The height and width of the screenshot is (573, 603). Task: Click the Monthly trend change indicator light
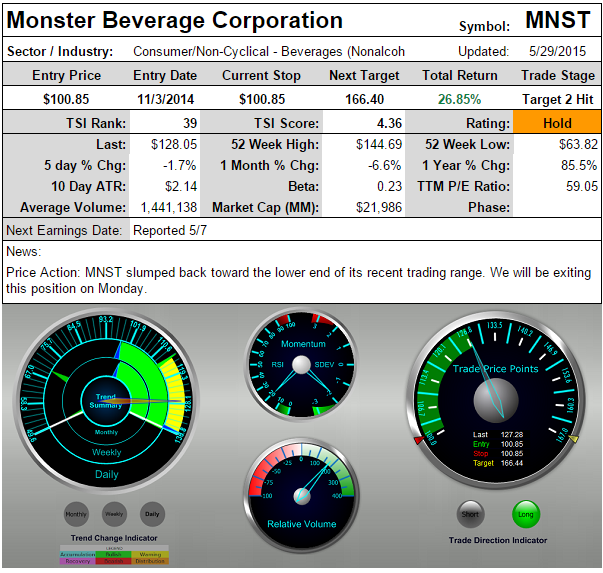[x=77, y=514]
